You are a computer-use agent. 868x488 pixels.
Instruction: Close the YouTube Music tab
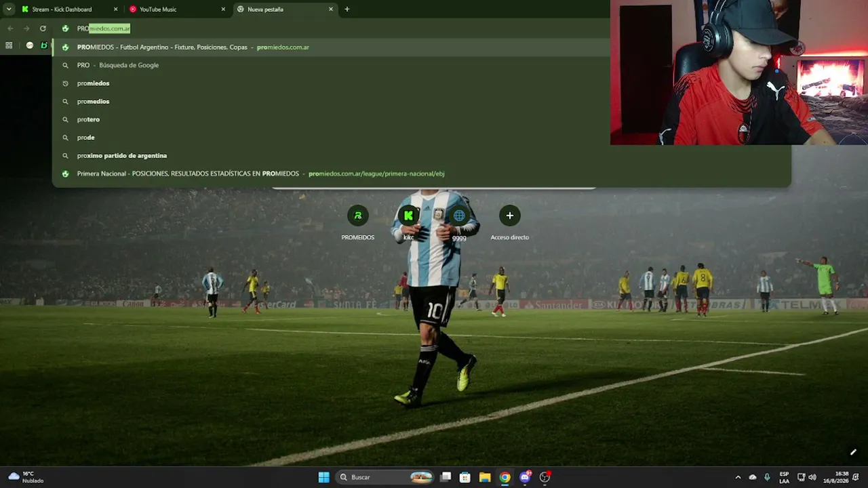click(223, 9)
